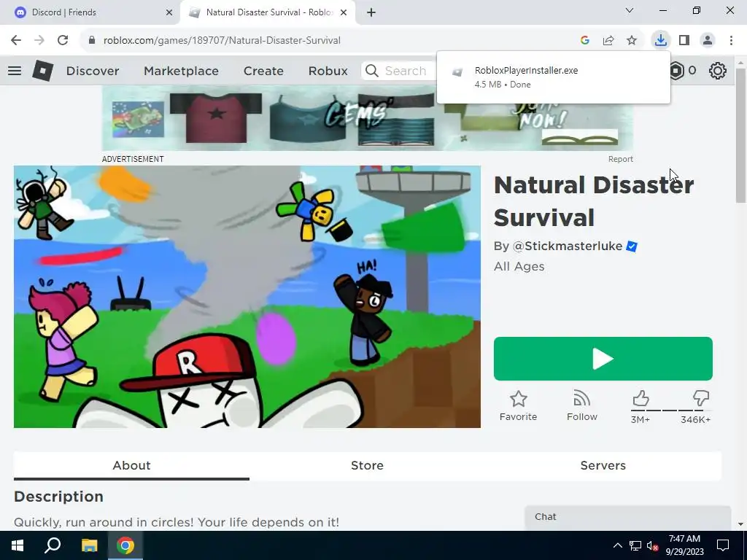Click the search magnifier icon in Roblox
747x560 pixels.
tap(372, 71)
